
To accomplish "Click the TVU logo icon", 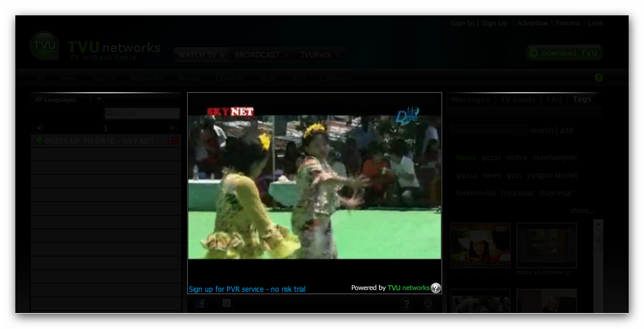I will [x=44, y=46].
